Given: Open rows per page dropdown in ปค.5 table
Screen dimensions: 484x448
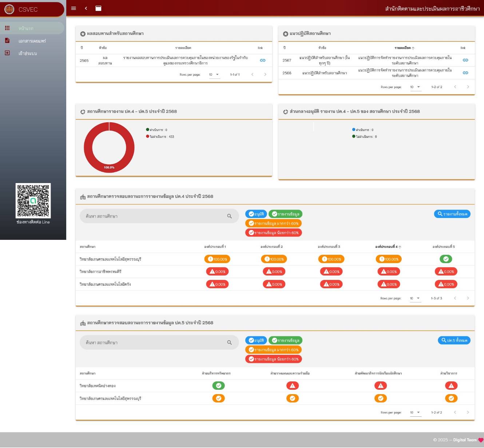Looking at the screenshot, I should click(x=415, y=412).
